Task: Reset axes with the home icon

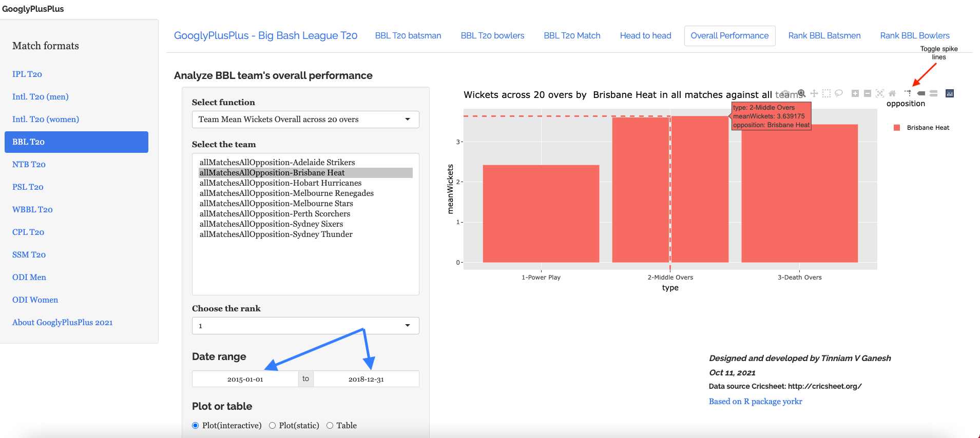Action: point(892,93)
